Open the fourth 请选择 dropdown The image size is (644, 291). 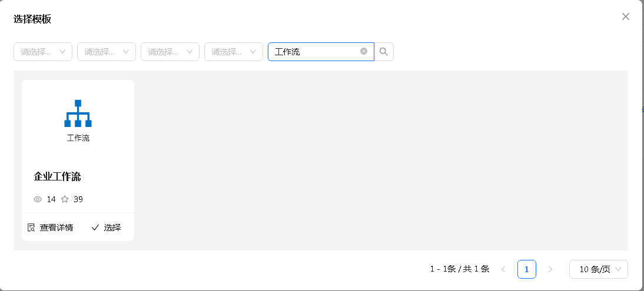point(233,52)
